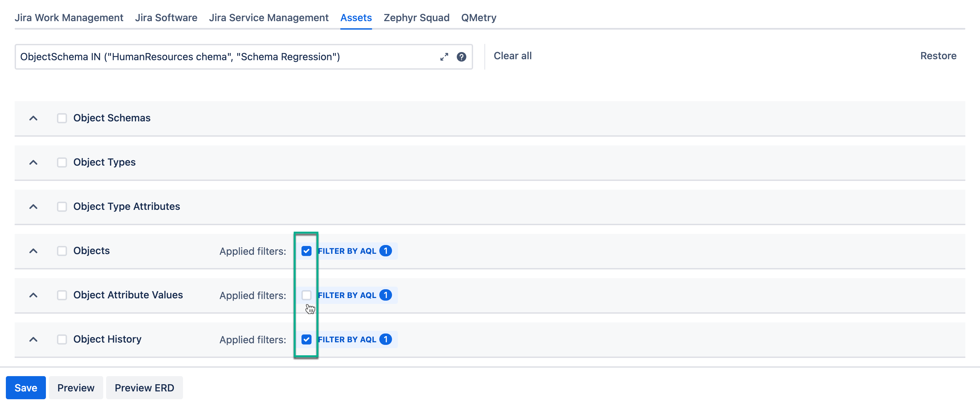The height and width of the screenshot is (408, 980).
Task: Collapse the Object History section chevron
Action: 34,339
